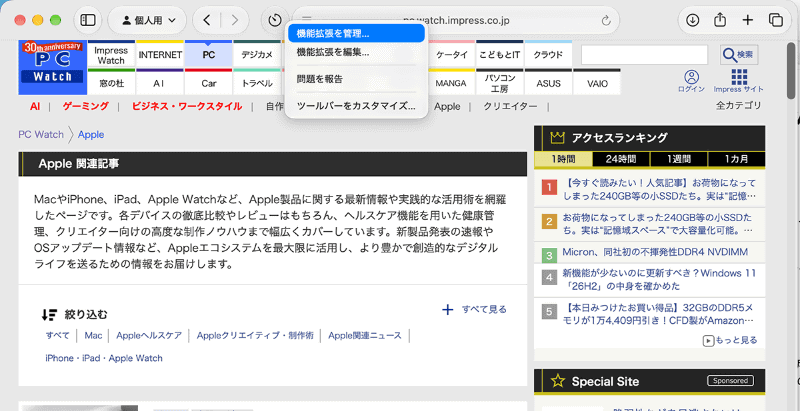Open rank 5 article about 32GB DDR5 memory
This screenshot has height=411, width=800.
tap(659, 314)
